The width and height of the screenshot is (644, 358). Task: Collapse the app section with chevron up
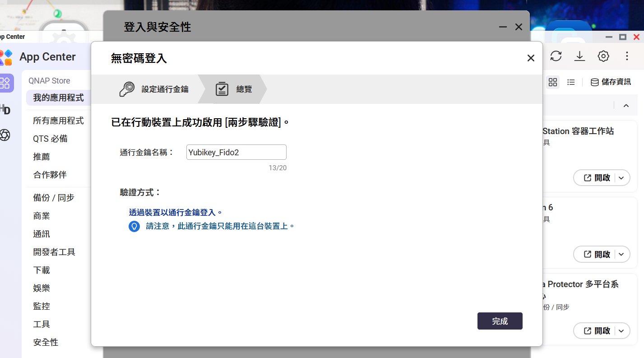click(626, 106)
